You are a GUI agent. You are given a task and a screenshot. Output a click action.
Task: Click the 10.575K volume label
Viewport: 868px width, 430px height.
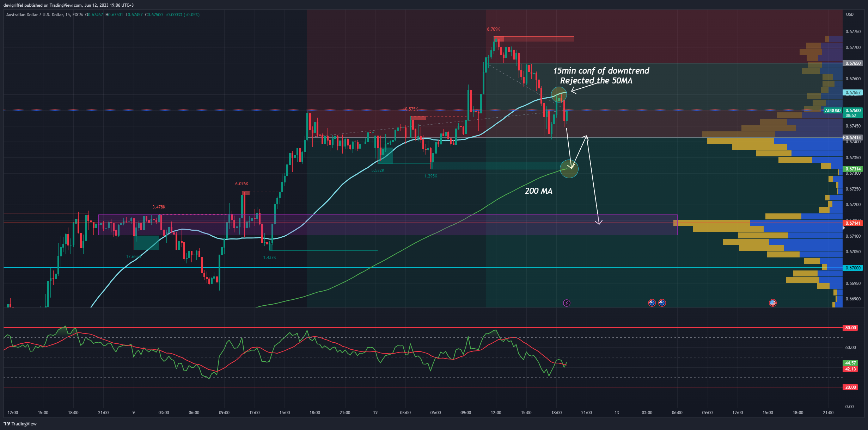pyautogui.click(x=410, y=109)
